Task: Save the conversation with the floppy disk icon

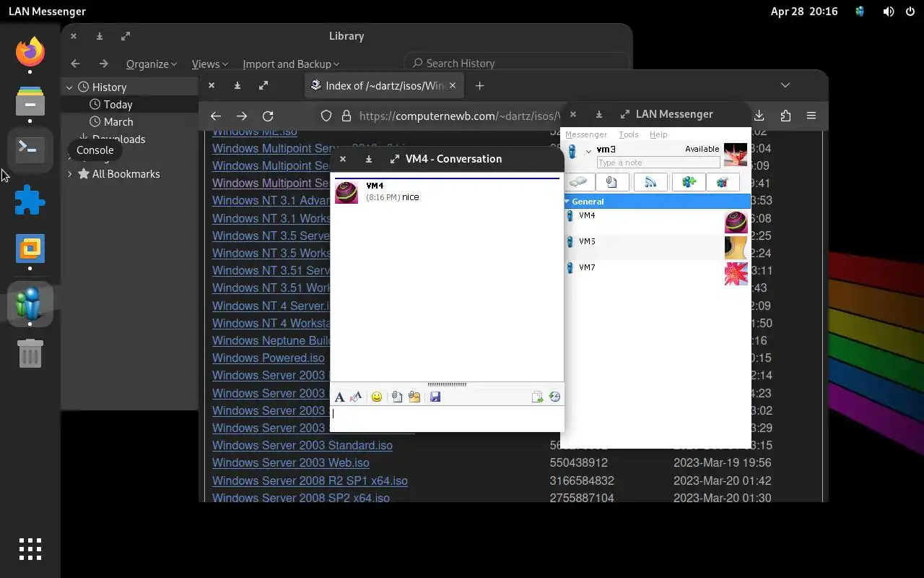Action: click(x=435, y=397)
